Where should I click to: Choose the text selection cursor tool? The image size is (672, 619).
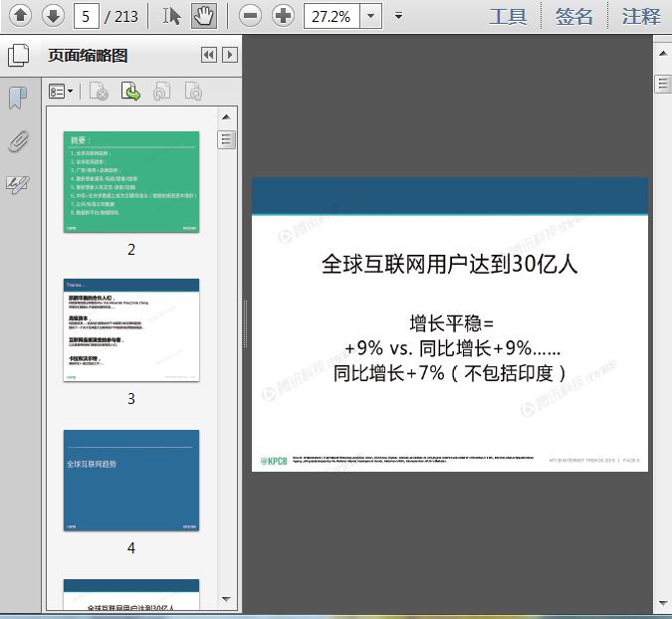(x=171, y=16)
